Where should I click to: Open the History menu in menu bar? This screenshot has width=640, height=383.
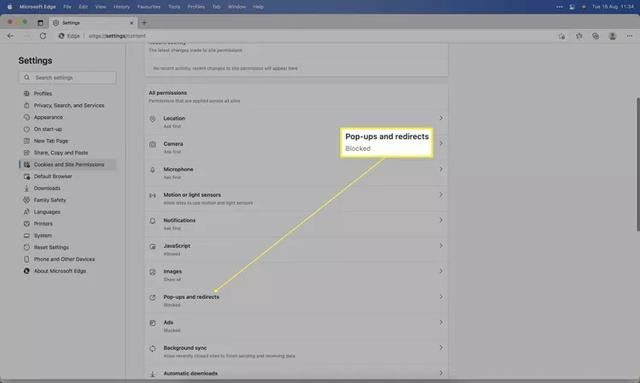121,7
